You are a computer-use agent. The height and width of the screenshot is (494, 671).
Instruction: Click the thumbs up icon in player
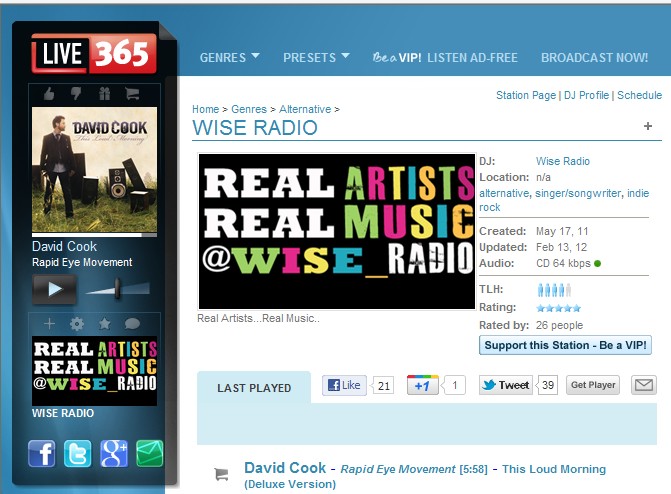49,93
